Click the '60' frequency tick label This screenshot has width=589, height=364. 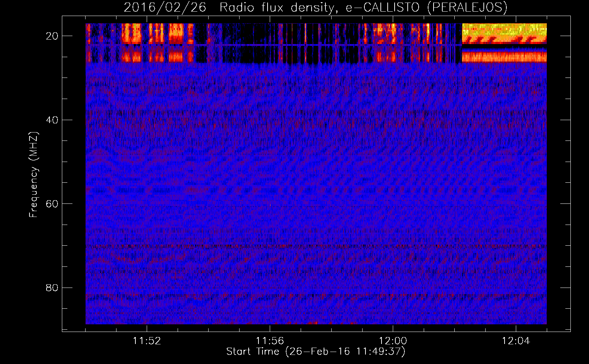point(52,204)
